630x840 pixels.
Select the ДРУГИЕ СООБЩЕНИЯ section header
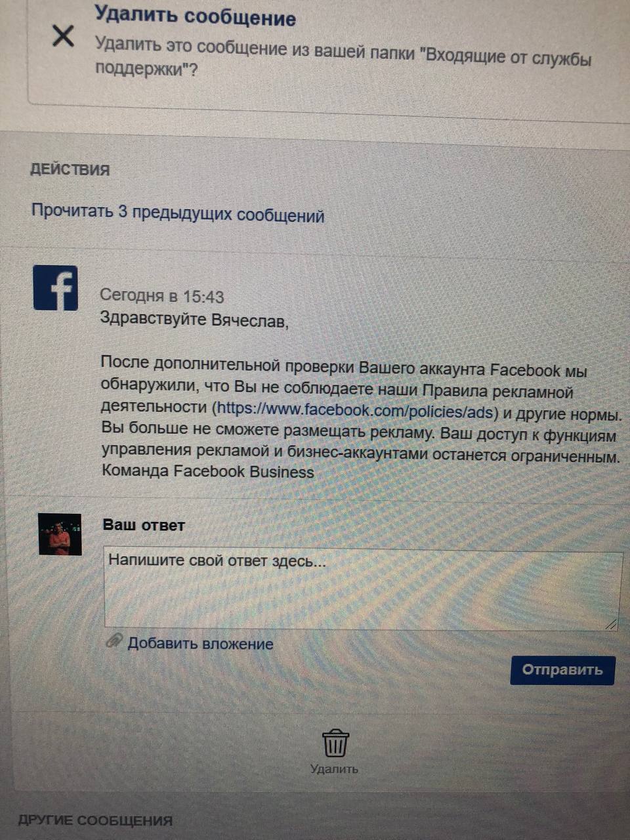coord(95,820)
